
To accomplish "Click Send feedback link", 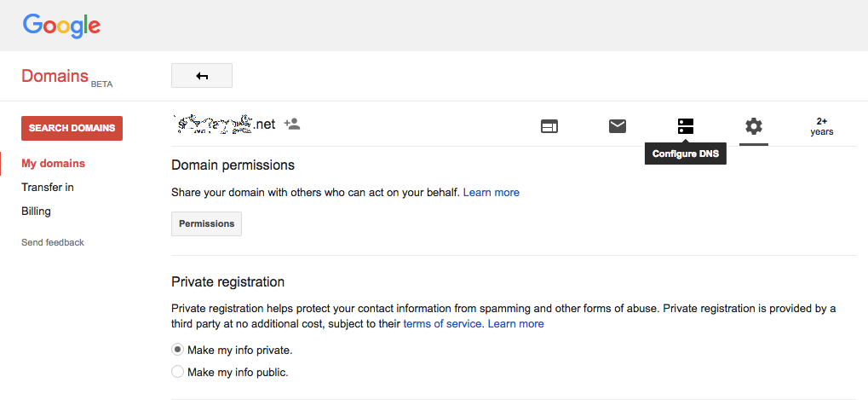I will pyautogui.click(x=53, y=242).
